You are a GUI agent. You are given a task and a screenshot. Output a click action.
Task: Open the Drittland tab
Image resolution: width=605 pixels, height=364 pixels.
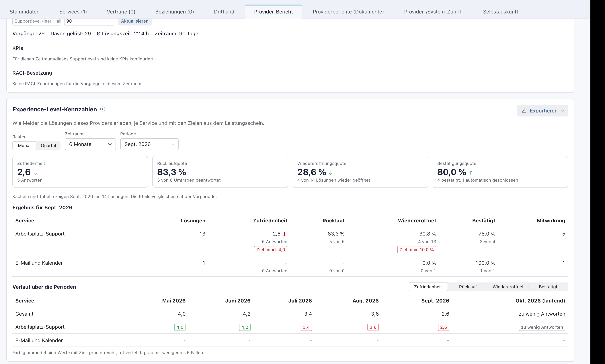pos(224,11)
